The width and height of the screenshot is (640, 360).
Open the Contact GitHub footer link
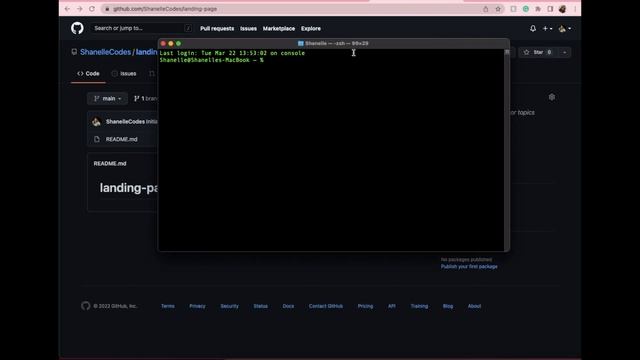coord(326,306)
